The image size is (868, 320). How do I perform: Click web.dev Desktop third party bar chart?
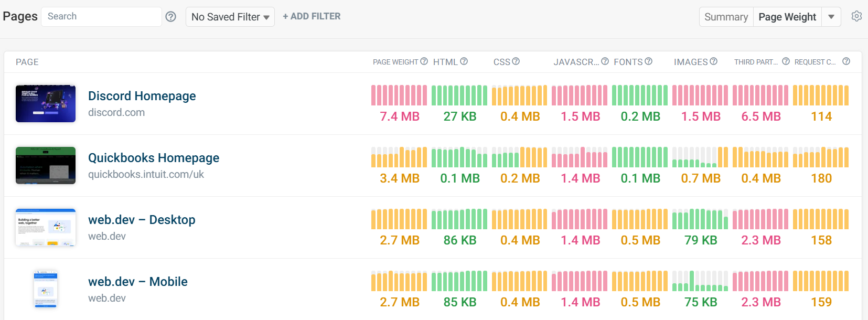tap(760, 219)
